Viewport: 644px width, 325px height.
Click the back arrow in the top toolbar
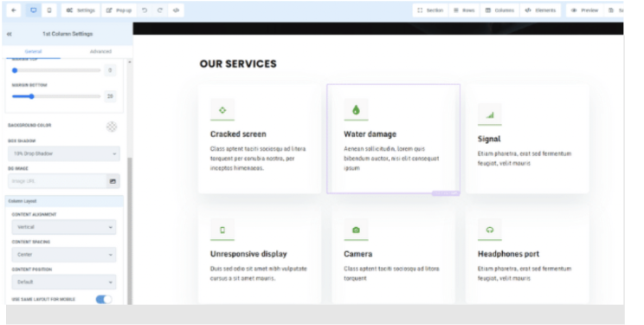[x=14, y=10]
